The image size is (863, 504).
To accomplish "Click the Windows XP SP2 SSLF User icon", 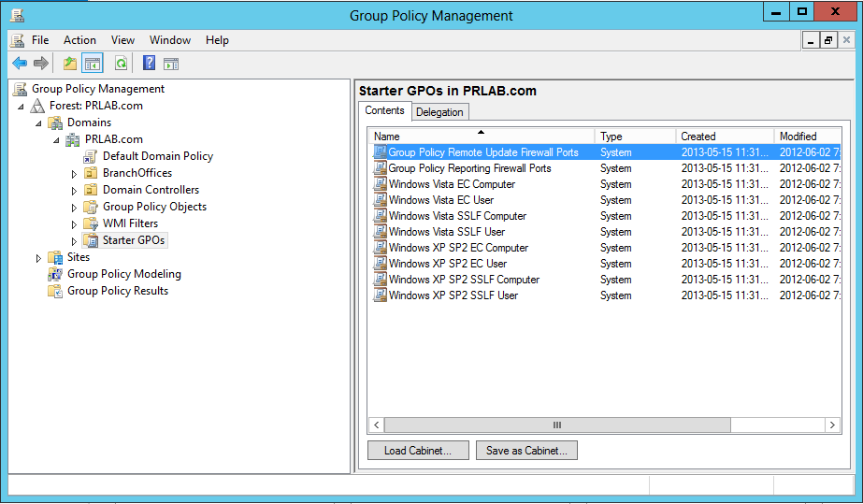I will coord(380,295).
